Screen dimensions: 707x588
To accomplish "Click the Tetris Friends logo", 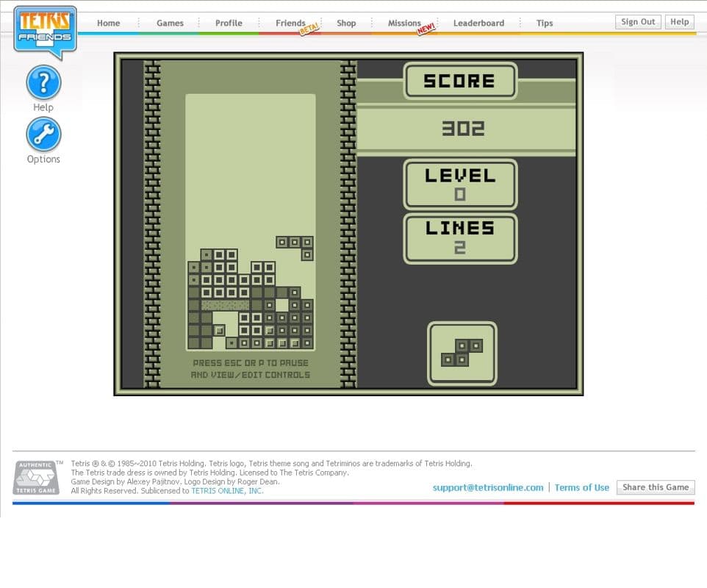I will pyautogui.click(x=45, y=32).
